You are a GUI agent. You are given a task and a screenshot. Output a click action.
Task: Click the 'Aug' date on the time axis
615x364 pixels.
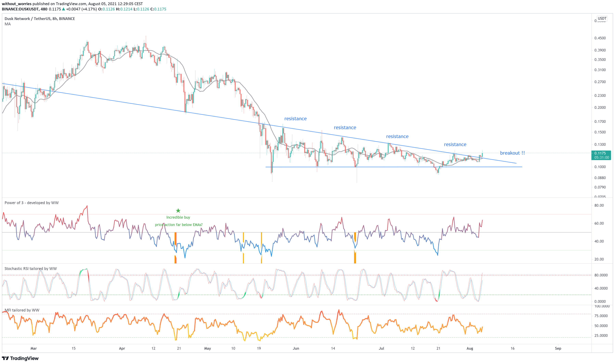[470, 348]
